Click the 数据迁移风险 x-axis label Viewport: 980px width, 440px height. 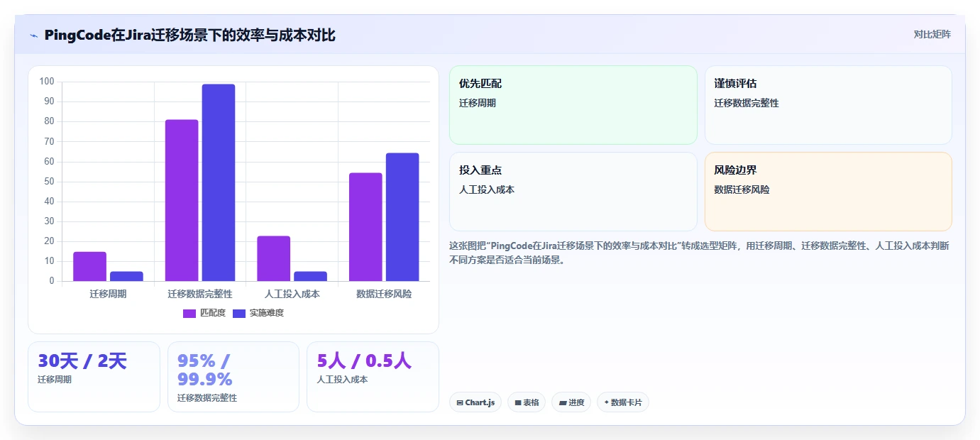coord(384,294)
